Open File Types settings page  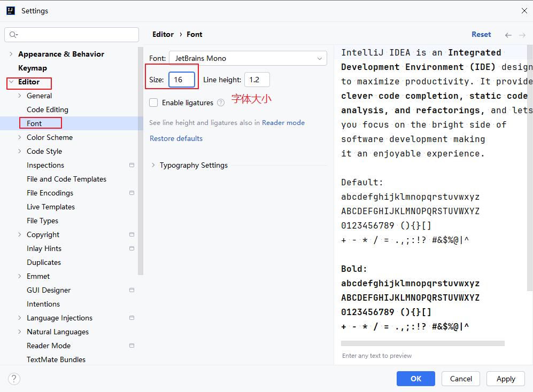pyautogui.click(x=42, y=221)
